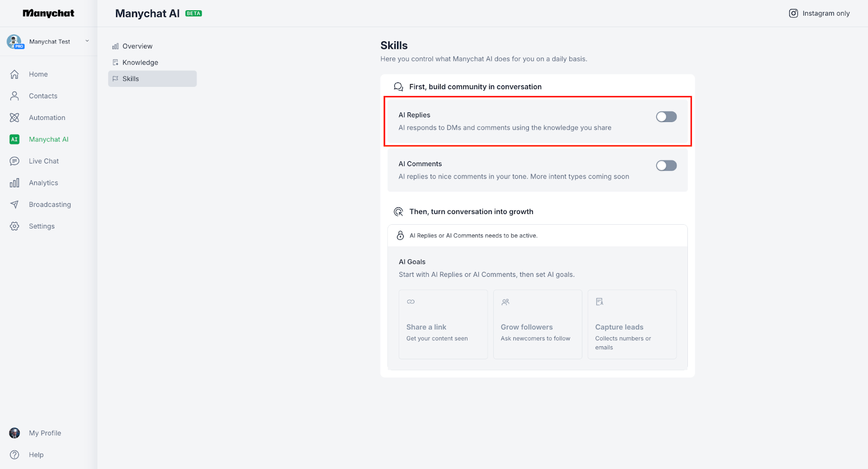The image size is (868, 469).
Task: Click the Automation icon in sidebar
Action: [x=15, y=118]
